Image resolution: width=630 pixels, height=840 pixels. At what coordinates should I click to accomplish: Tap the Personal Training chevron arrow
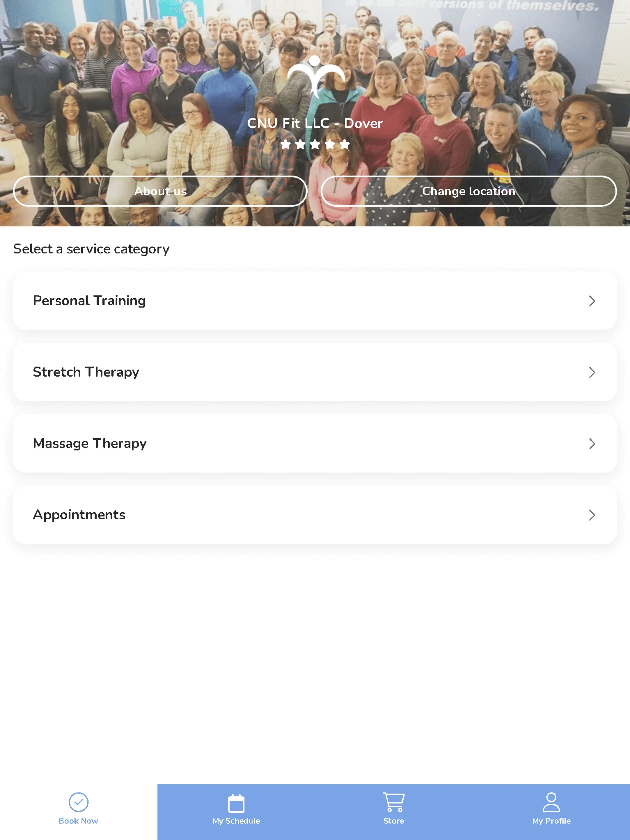pyautogui.click(x=591, y=300)
